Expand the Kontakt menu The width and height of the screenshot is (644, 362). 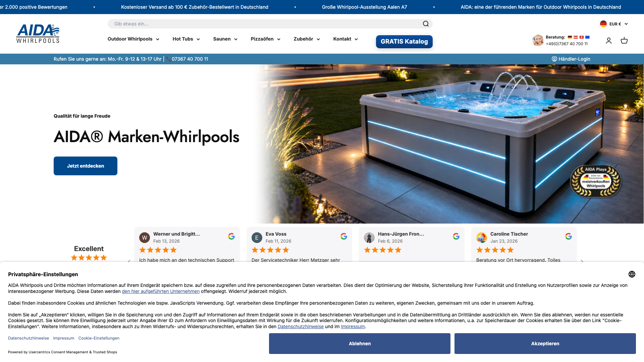coord(345,39)
